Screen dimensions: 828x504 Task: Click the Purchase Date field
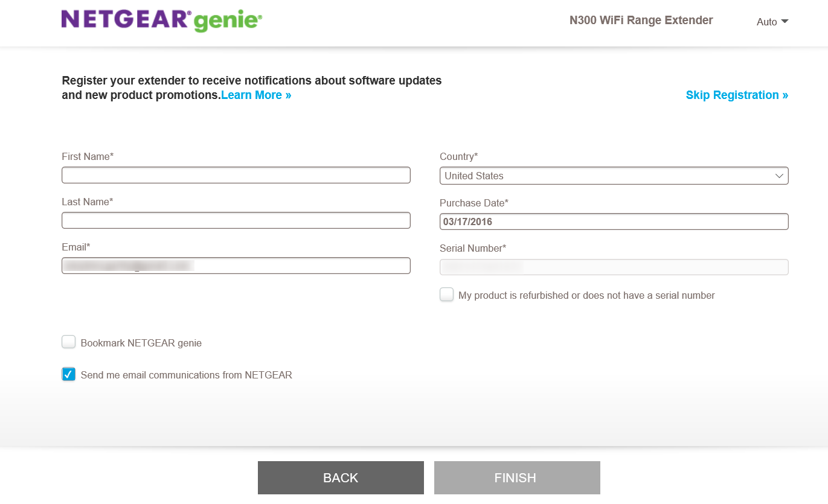point(614,222)
